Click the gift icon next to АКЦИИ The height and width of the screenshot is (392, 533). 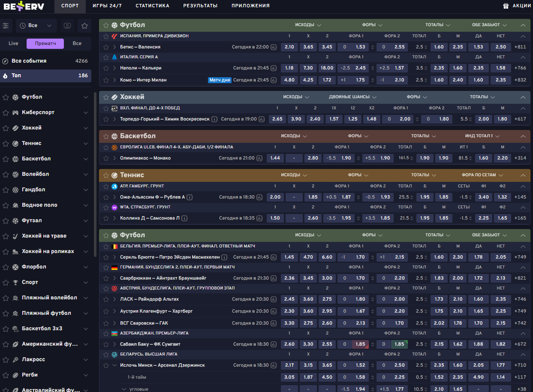506,6
